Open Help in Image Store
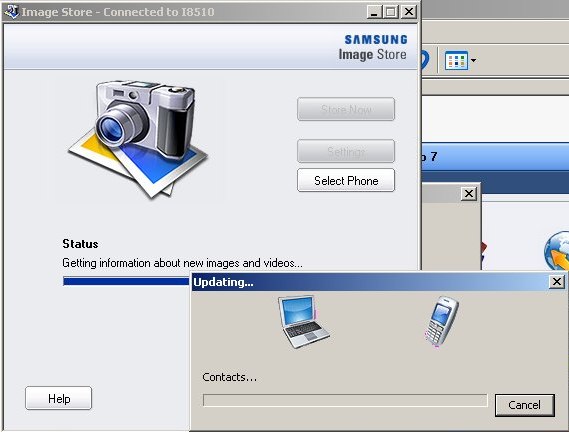The height and width of the screenshot is (432, 569). [58, 398]
